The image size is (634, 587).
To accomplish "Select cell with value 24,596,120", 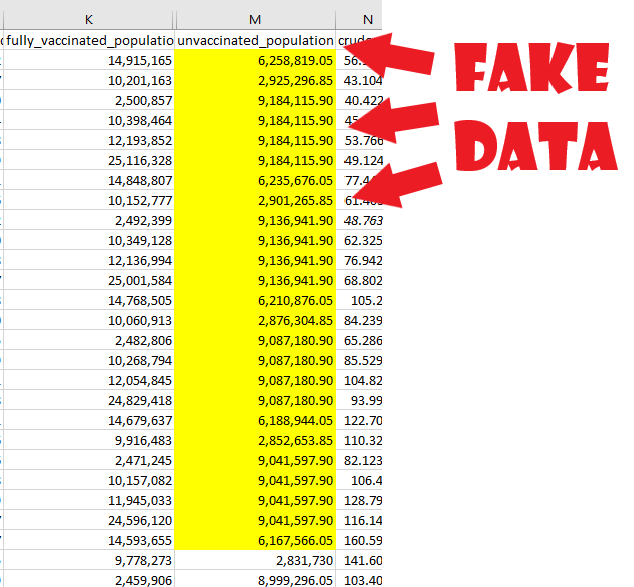I will [89, 520].
